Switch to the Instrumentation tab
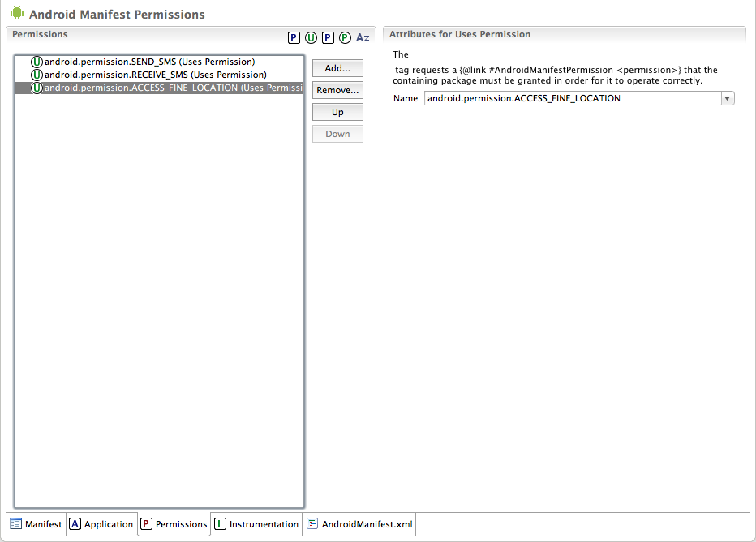The height and width of the screenshot is (542, 756). [256, 523]
